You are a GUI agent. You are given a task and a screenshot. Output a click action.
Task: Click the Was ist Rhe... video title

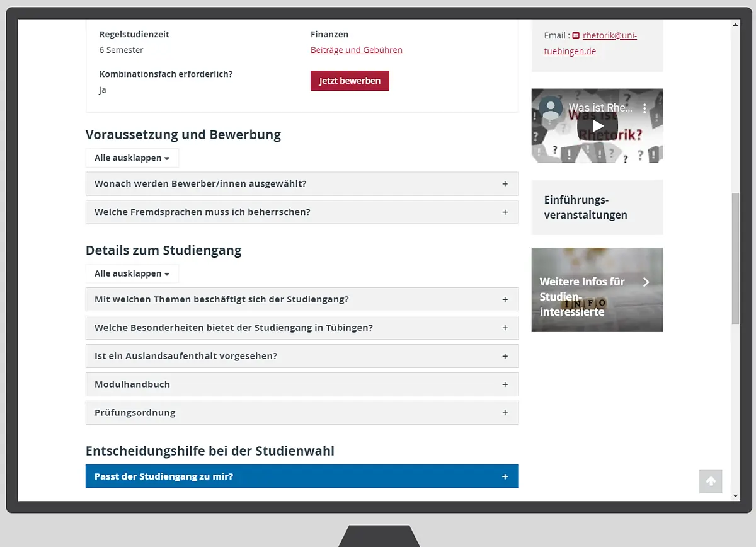click(x=600, y=108)
